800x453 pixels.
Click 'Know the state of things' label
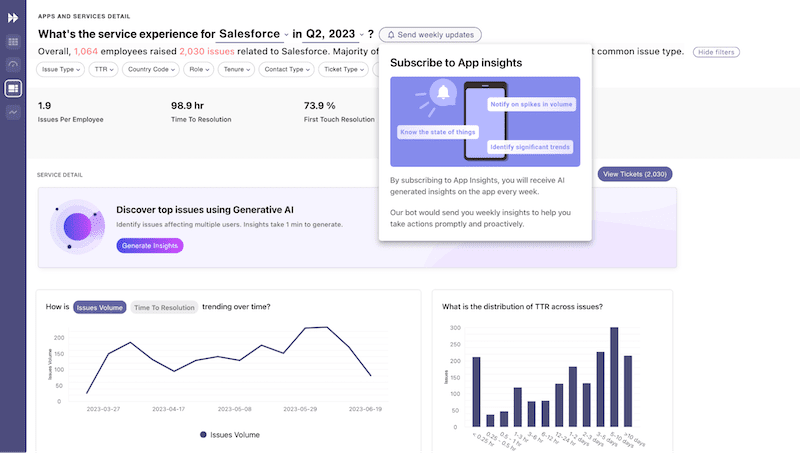click(438, 132)
